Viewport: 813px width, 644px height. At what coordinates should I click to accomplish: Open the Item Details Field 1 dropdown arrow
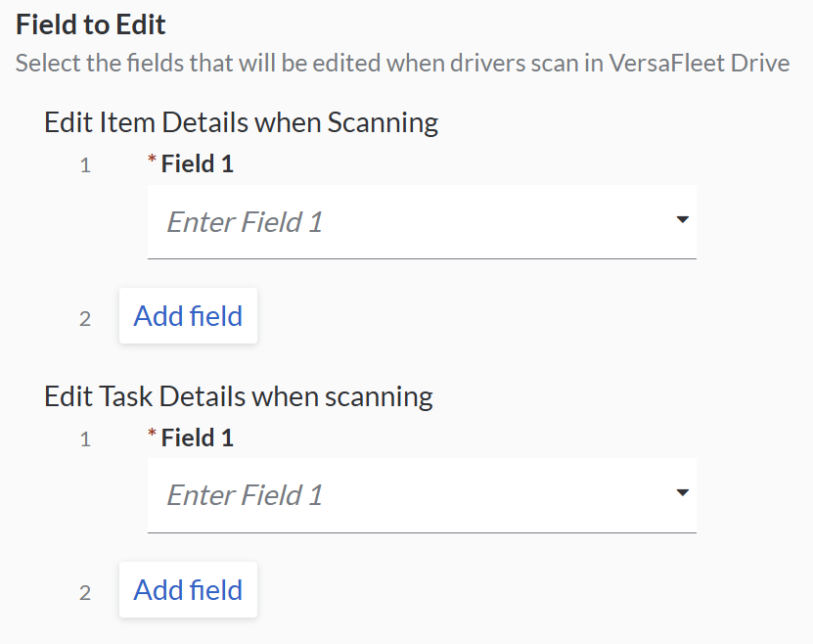(x=683, y=220)
